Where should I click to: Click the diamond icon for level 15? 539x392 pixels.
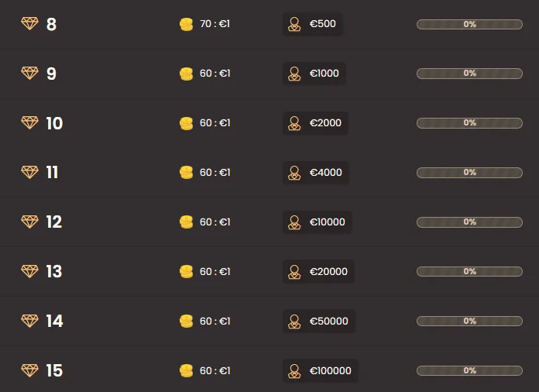click(x=29, y=370)
